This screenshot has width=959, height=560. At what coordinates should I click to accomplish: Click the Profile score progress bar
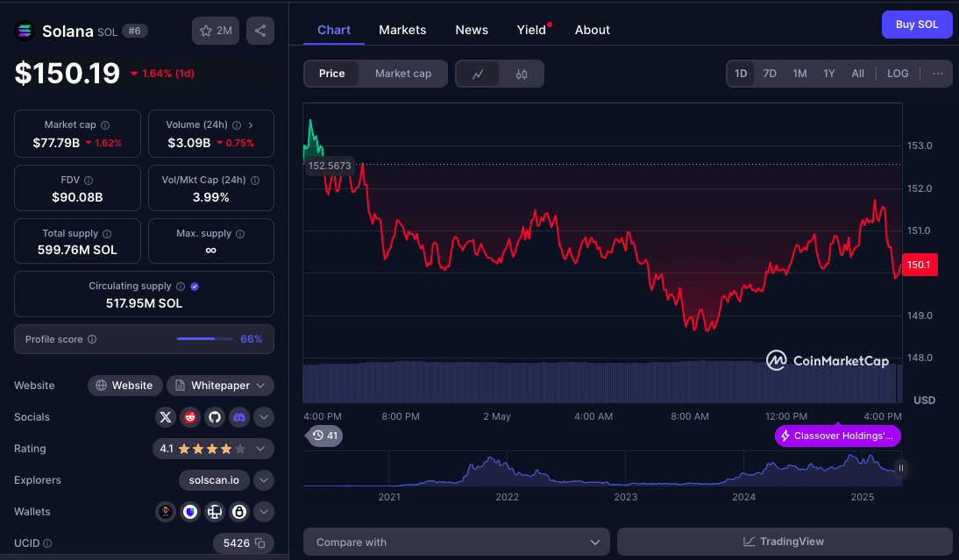point(205,338)
